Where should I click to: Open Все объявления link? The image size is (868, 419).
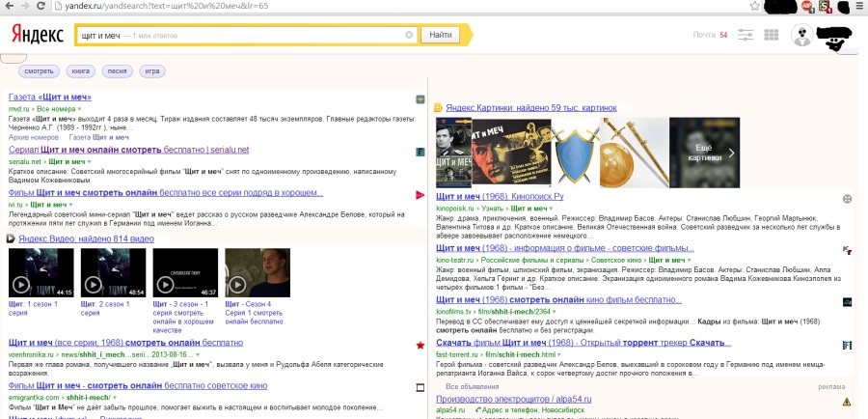[473, 387]
